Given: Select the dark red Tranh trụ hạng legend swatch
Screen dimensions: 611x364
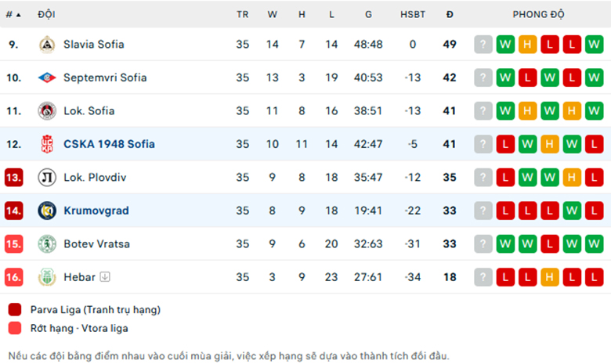Looking at the screenshot, I should pos(15,309).
